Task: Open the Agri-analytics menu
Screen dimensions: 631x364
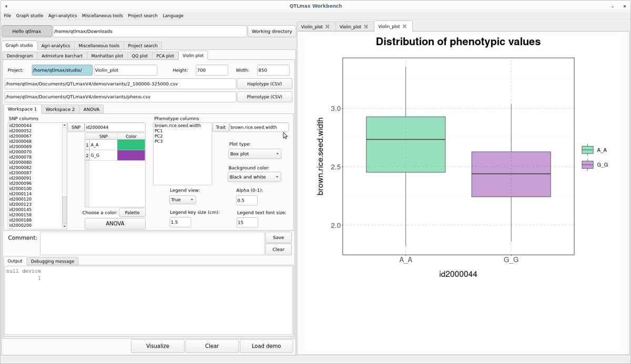Action: [x=63, y=16]
